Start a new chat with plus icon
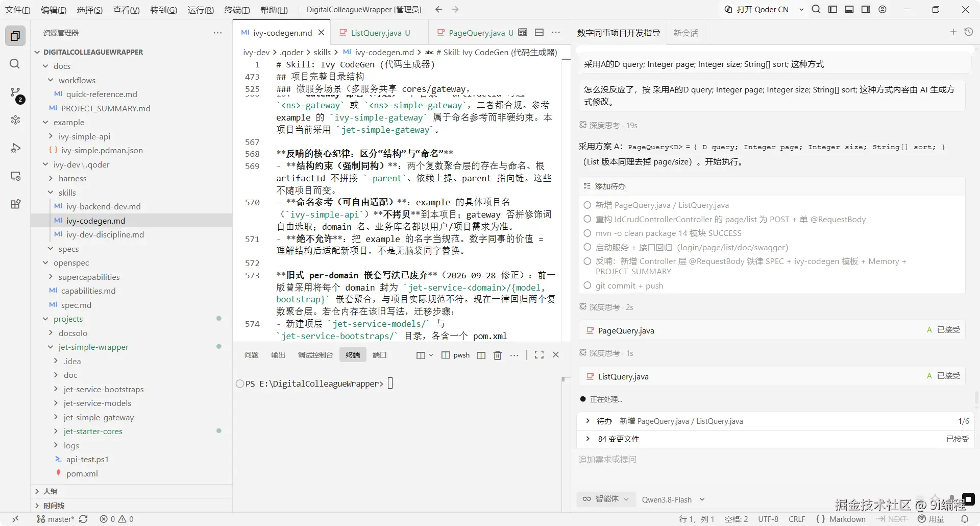 [x=953, y=32]
